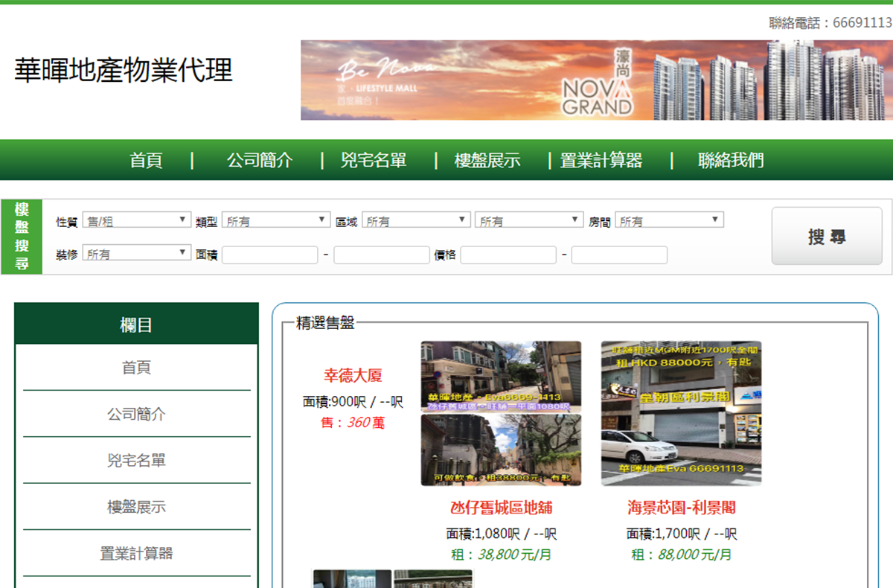The image size is (893, 588).
Task: Select 樓盤展示 in the 欄目 sidebar
Action: [x=136, y=507]
